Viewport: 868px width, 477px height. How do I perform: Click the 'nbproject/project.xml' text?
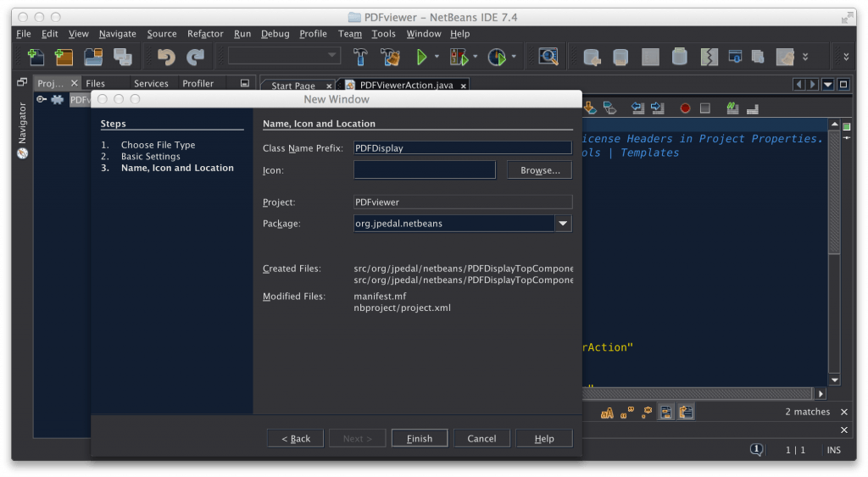pos(402,308)
